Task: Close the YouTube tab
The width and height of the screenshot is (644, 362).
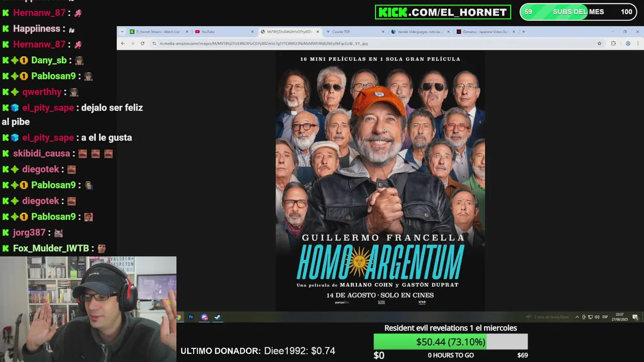Action: [252, 32]
